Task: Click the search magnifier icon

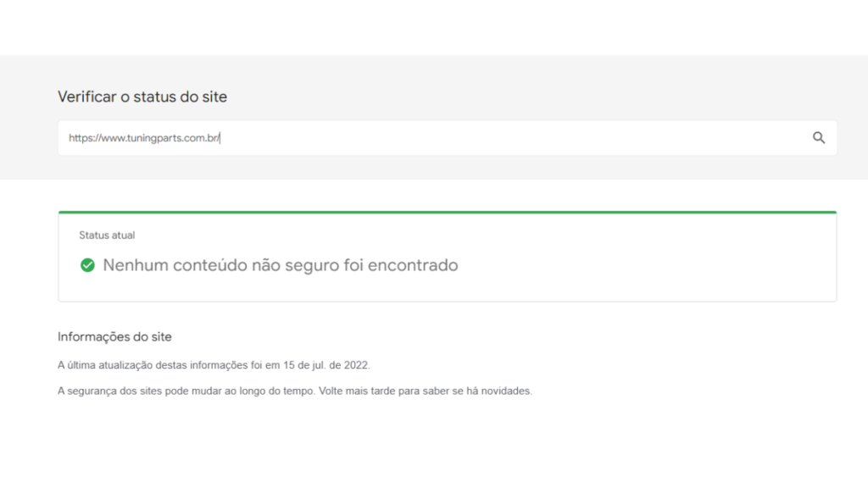Action: click(818, 136)
